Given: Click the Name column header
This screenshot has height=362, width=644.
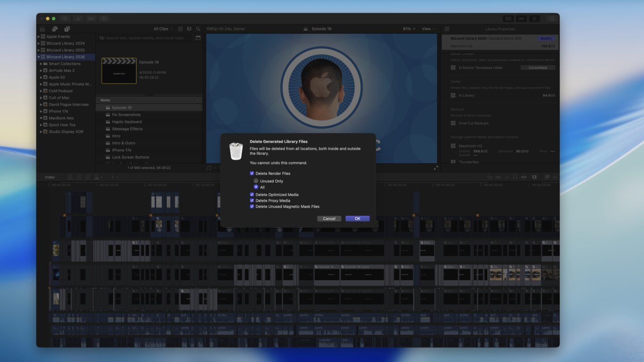Looking at the screenshot, I should pyautogui.click(x=149, y=100).
